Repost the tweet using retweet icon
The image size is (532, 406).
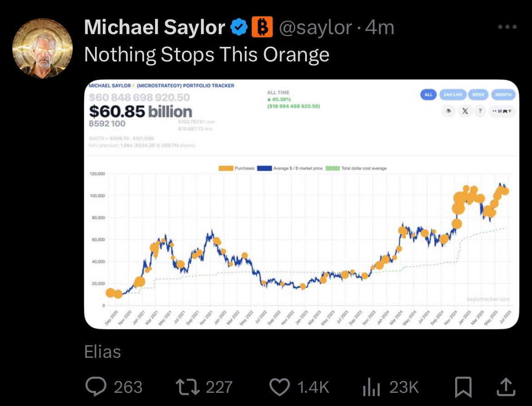point(188,387)
